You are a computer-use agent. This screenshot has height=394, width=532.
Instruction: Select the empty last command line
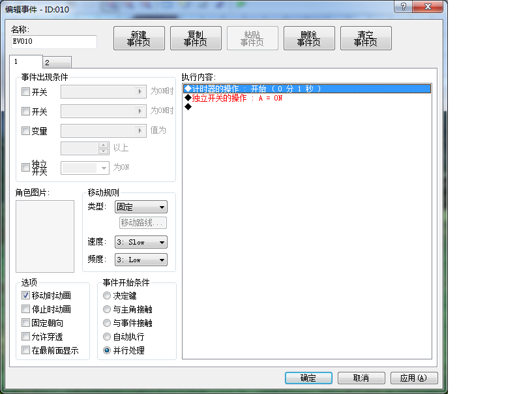pyautogui.click(x=307, y=107)
